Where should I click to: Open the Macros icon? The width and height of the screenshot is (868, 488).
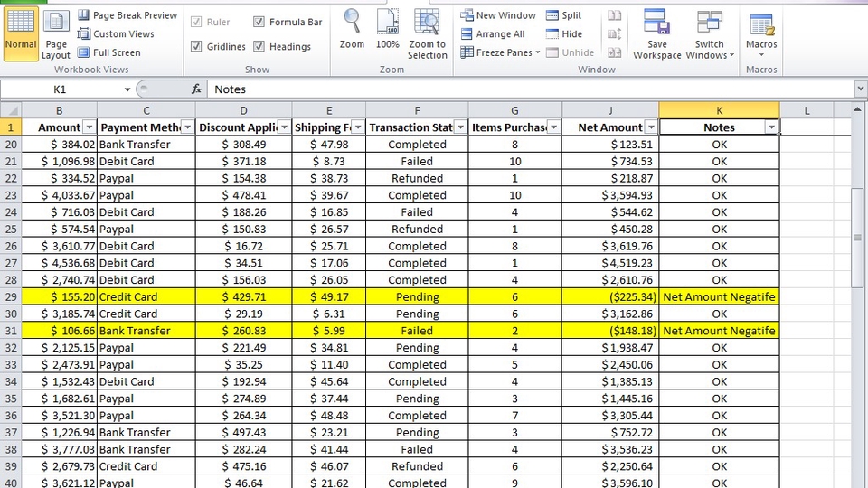761,25
